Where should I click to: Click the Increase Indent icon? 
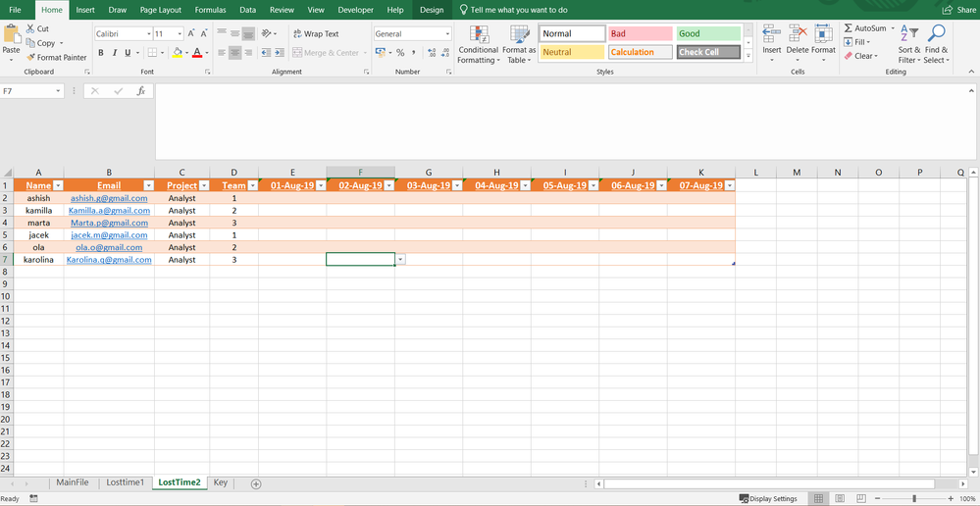tap(280, 53)
